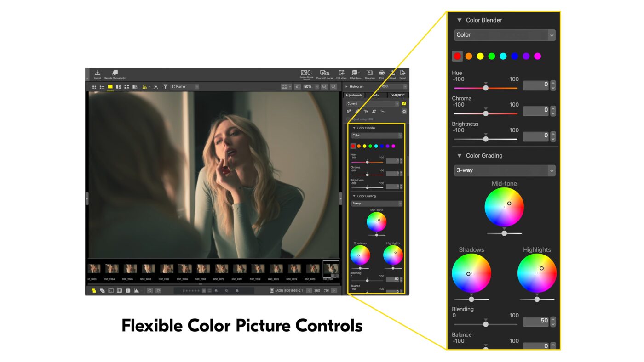Image resolution: width=644 pixels, height=362 pixels.
Task: Switch to the Adjustments tab
Action: pyautogui.click(x=354, y=96)
